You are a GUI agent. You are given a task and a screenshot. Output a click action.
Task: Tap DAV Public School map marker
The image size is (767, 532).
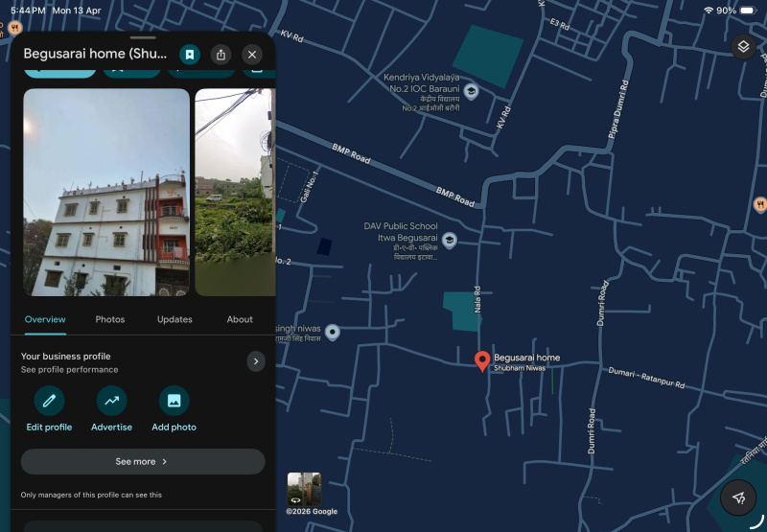449,240
